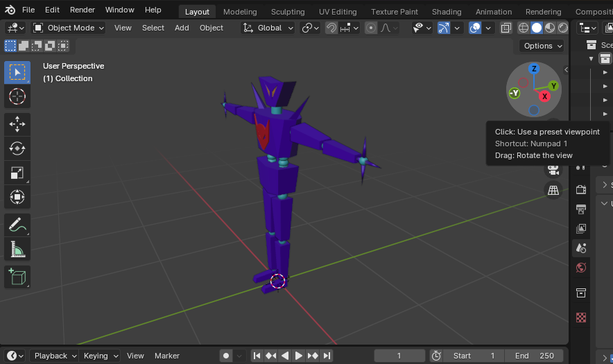Click the blue Z axis on navigation gizmo
Image resolution: width=613 pixels, height=364 pixels.
coord(534,69)
